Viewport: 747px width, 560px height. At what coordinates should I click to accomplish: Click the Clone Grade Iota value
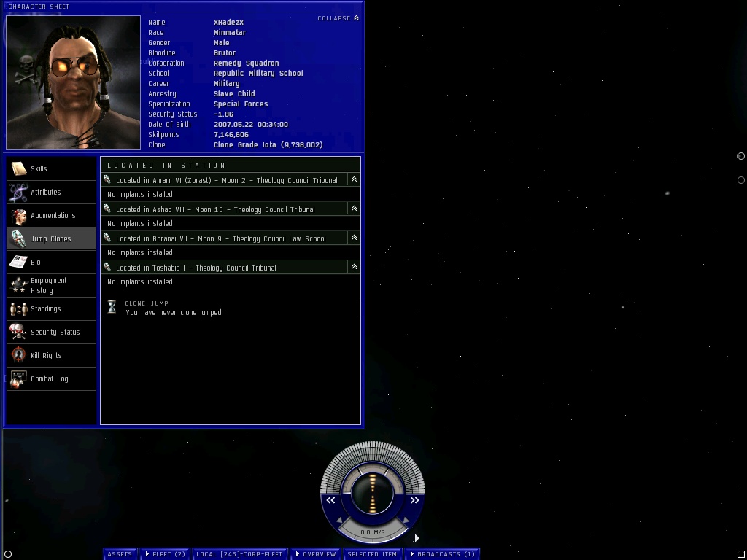point(268,145)
